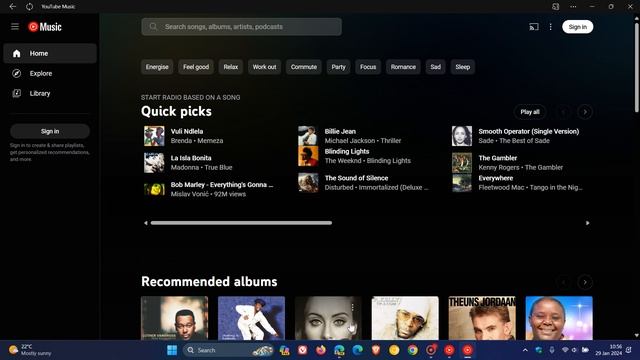Play Billie Jean thumbnail

pyautogui.click(x=308, y=136)
